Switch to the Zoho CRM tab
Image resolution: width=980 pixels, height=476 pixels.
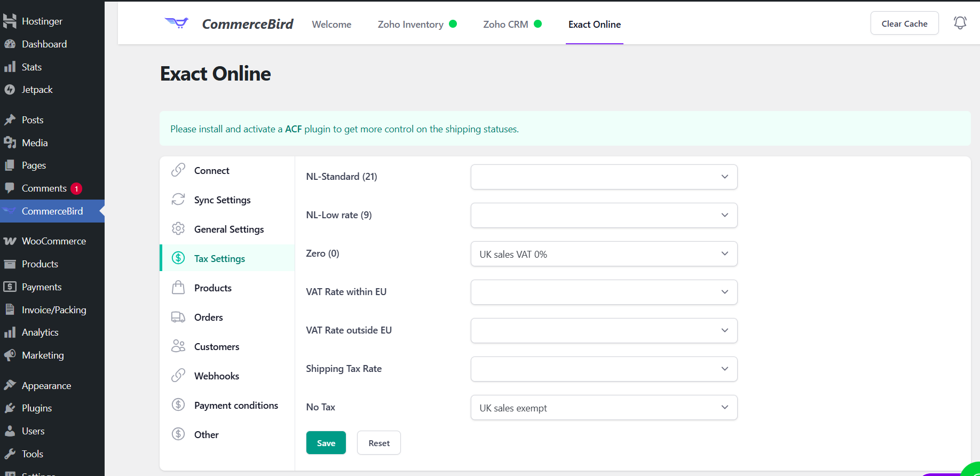(505, 25)
